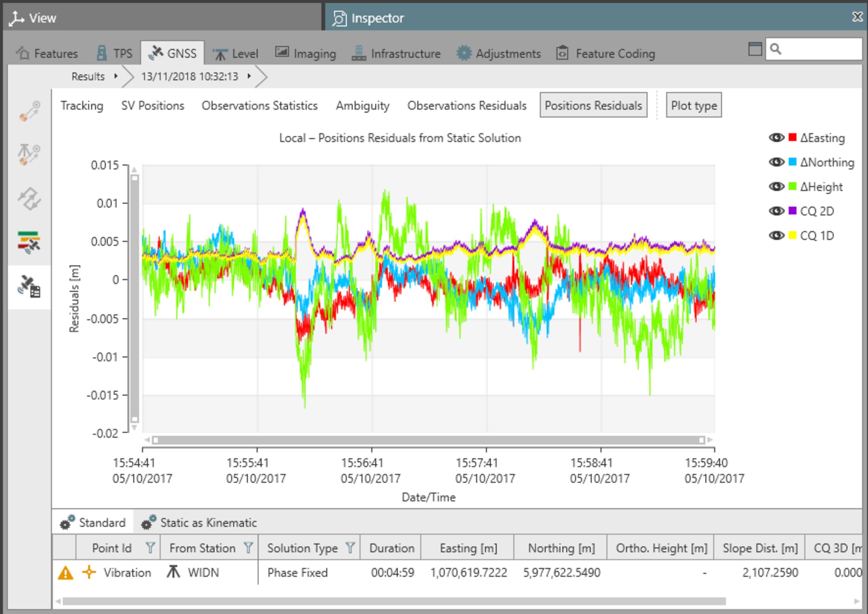Screen dimensions: 868x614
Task: Open the Ambiguity view
Action: [x=362, y=106]
